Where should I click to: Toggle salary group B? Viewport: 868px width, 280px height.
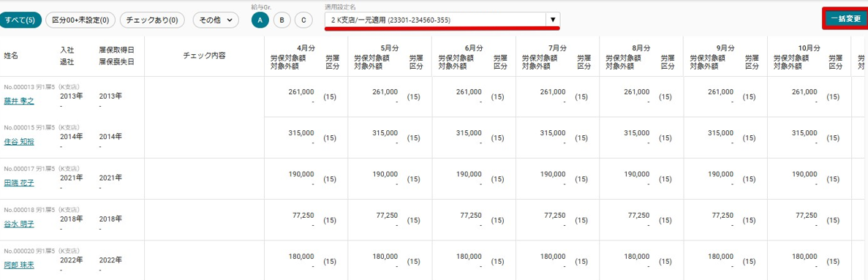tap(282, 20)
